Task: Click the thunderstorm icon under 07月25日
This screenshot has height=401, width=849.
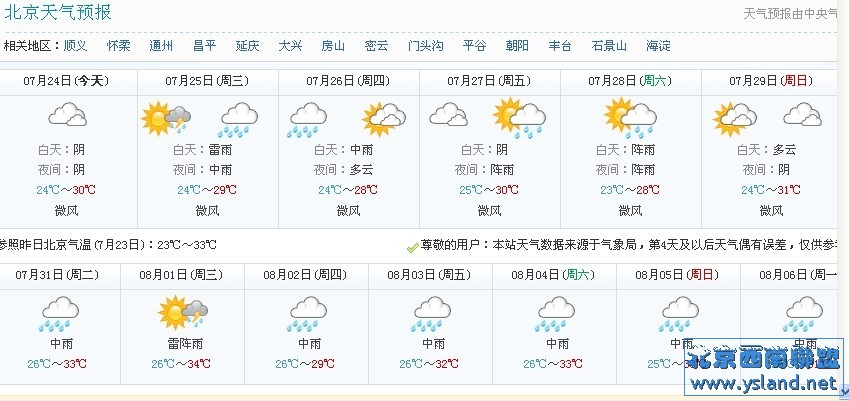Action: 166,119
